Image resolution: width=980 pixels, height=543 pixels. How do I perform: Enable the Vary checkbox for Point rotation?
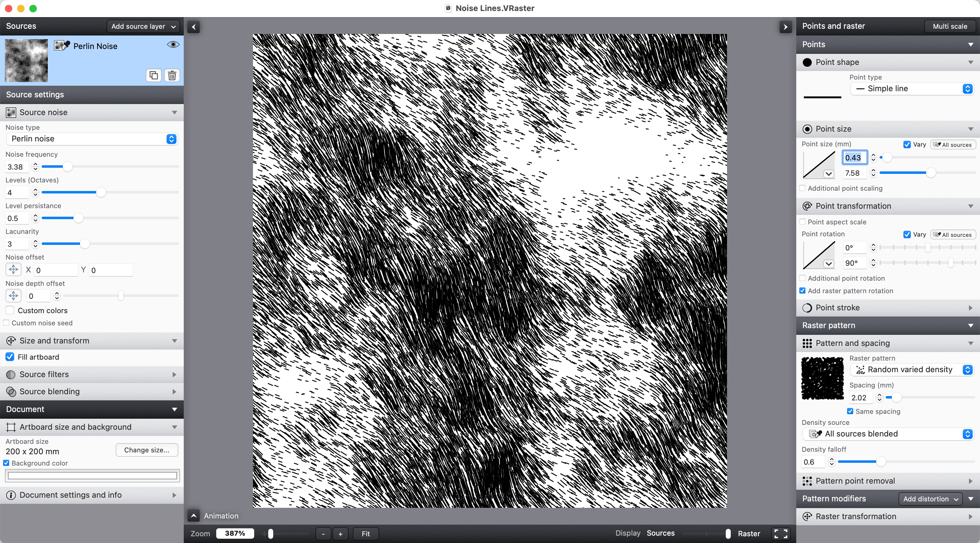coord(907,234)
